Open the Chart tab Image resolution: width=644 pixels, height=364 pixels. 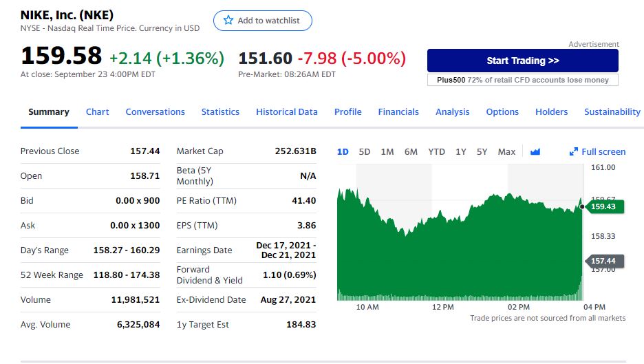[98, 112]
